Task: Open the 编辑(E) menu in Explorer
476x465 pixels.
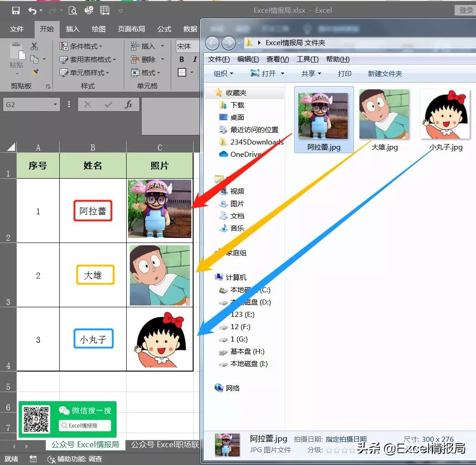Action: (x=248, y=59)
